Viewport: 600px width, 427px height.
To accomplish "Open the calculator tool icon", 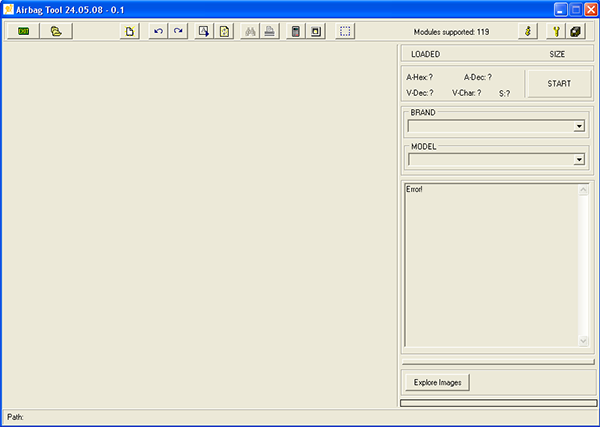I will coord(296,31).
